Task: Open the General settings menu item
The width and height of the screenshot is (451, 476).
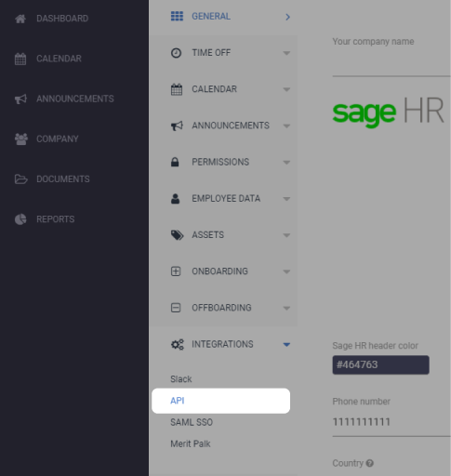Action: point(223,17)
